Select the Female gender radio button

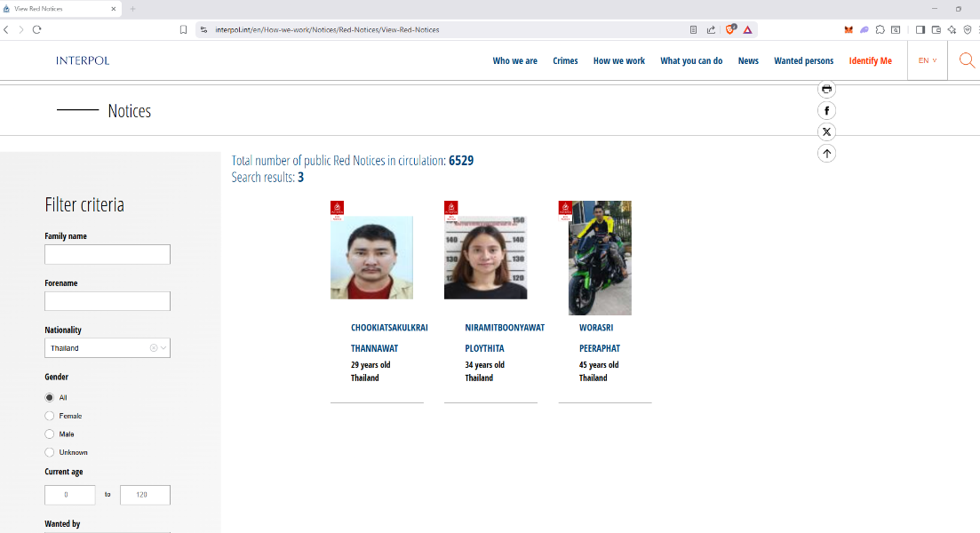pyautogui.click(x=50, y=416)
